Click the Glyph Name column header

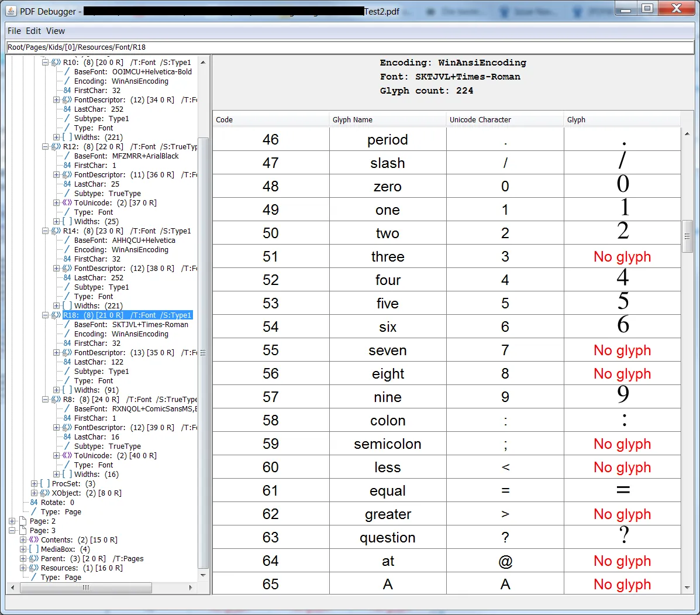388,120
